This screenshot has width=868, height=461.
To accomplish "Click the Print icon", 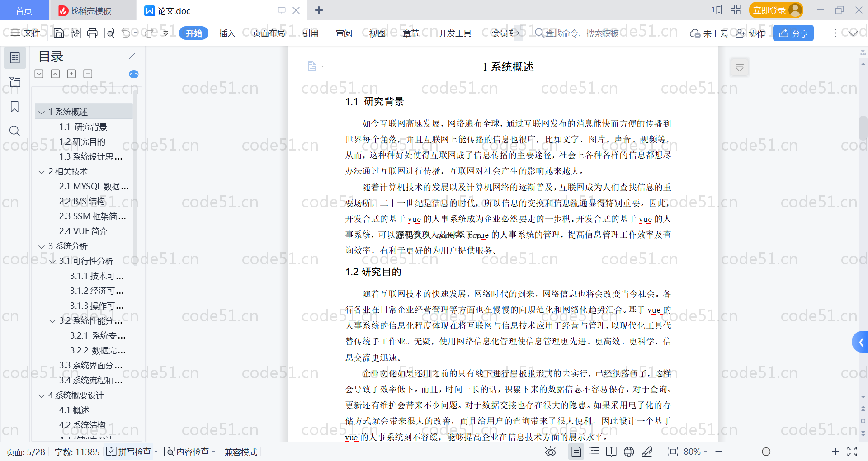I will (x=92, y=33).
